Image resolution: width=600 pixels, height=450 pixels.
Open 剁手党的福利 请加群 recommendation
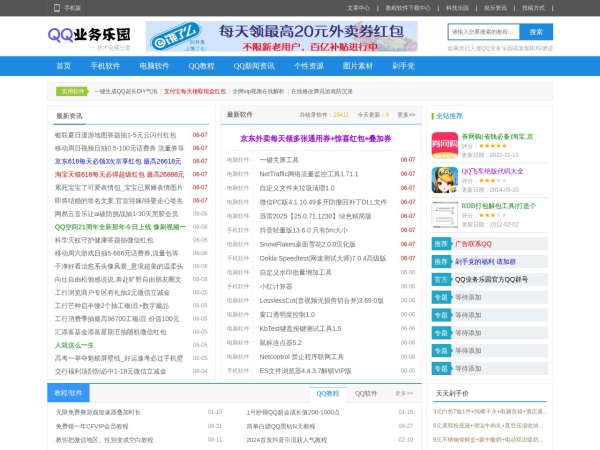(x=485, y=262)
